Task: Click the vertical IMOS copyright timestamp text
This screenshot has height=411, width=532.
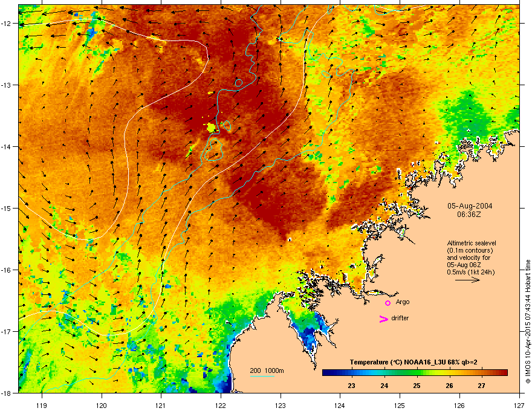Action: (x=528, y=322)
